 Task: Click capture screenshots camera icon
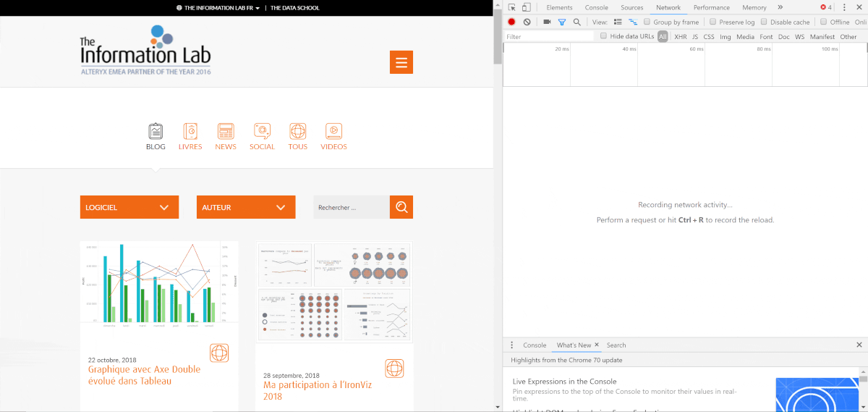(547, 22)
